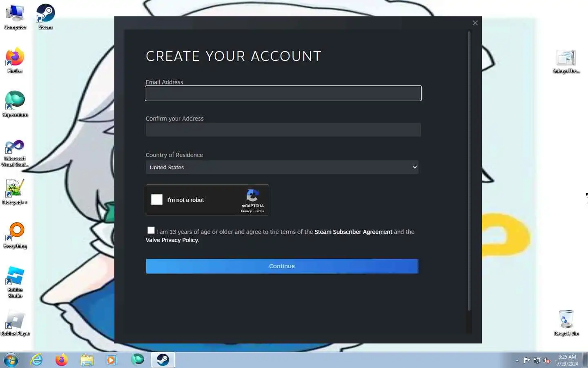Open the Country of Residence dropdown
588x368 pixels.
coord(282,167)
